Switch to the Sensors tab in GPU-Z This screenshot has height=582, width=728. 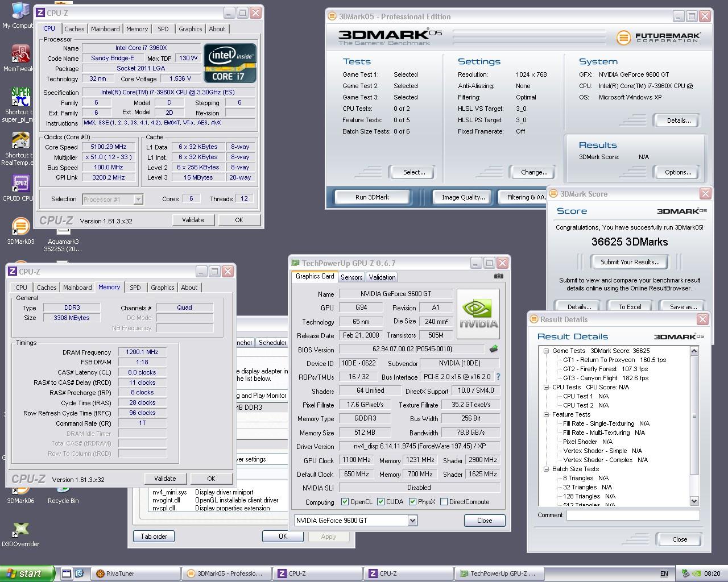tap(351, 277)
